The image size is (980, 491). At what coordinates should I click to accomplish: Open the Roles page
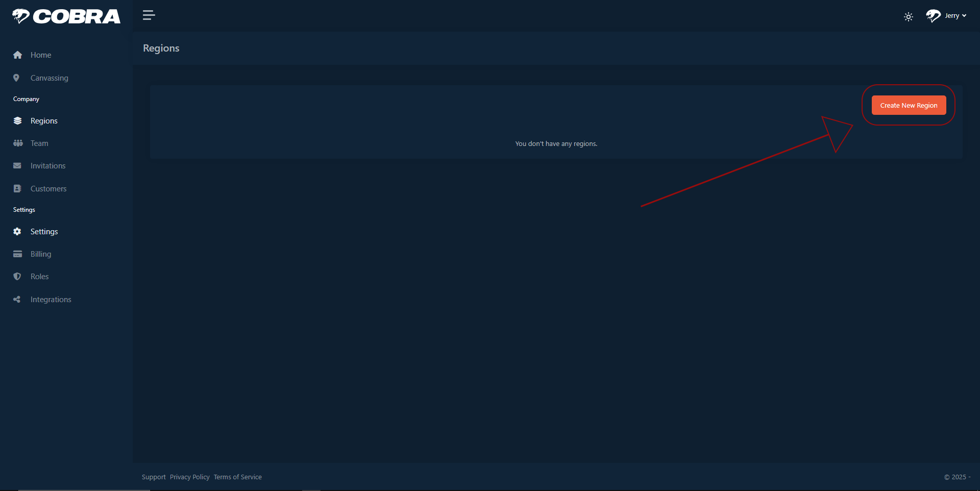point(39,277)
